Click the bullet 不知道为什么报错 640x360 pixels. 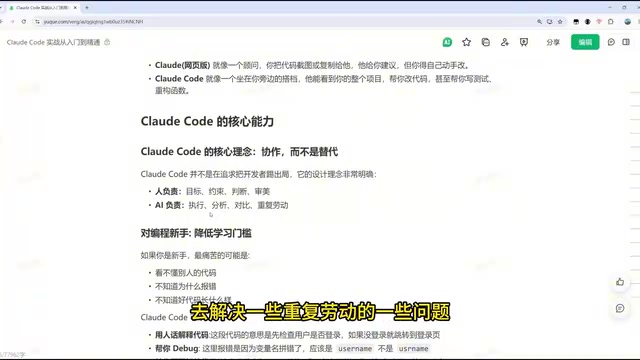186,287
